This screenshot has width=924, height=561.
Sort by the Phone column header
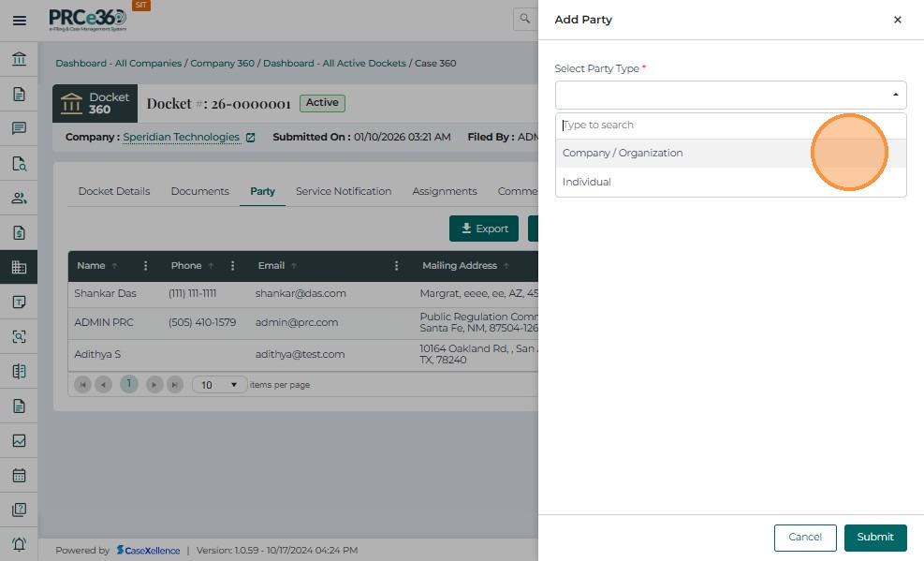click(186, 266)
